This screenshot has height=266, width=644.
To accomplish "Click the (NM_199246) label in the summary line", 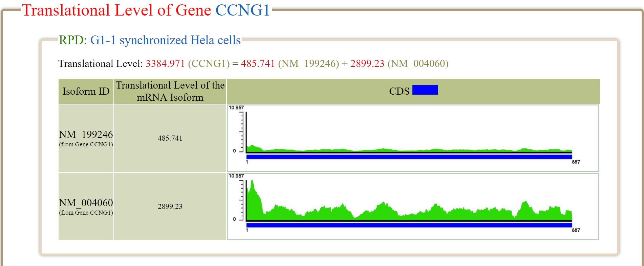I will 308,64.
